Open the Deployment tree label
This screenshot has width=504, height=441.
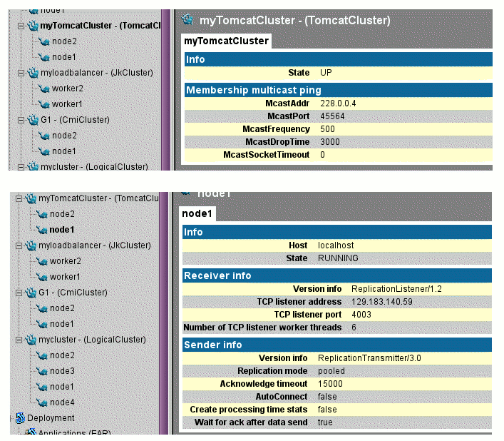pyautogui.click(x=51, y=418)
